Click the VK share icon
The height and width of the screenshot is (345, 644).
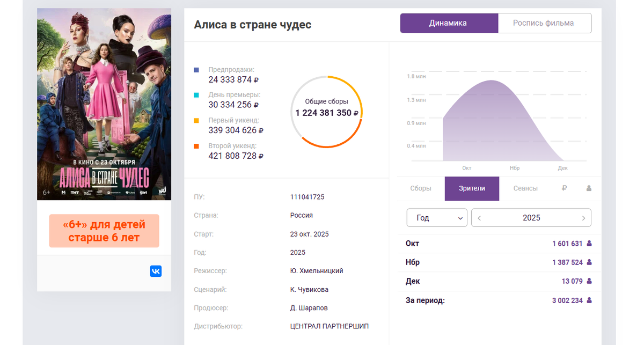[156, 271]
